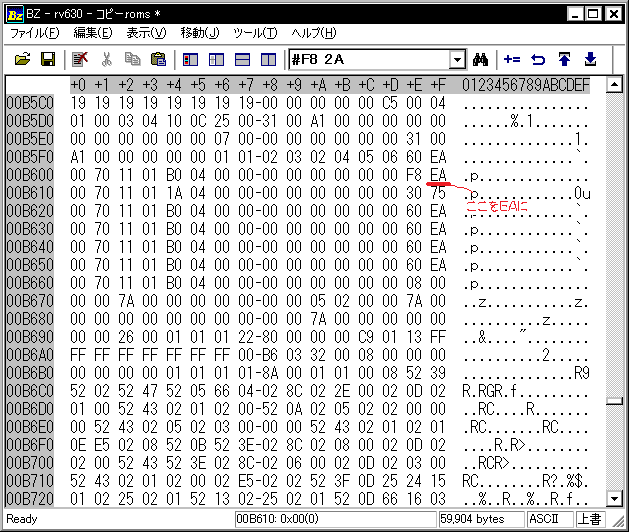Open the 移動(J) menu
The width and height of the screenshot is (629, 532).
tap(200, 33)
